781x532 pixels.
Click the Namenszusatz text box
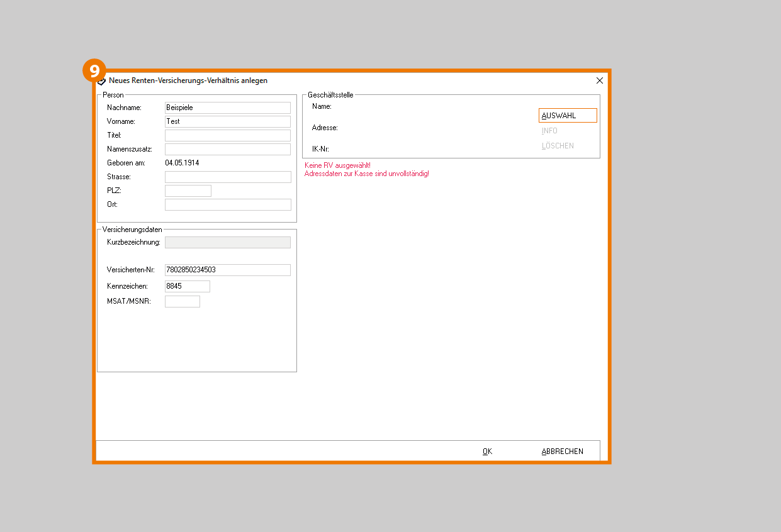[x=227, y=149]
